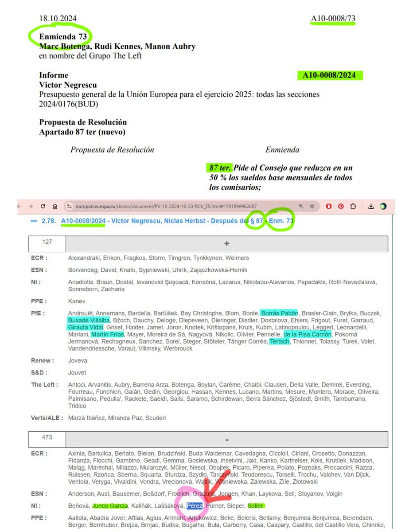This screenshot has width=413, height=532.
Task: Select the name Aaltola
Action: [x=78, y=517]
